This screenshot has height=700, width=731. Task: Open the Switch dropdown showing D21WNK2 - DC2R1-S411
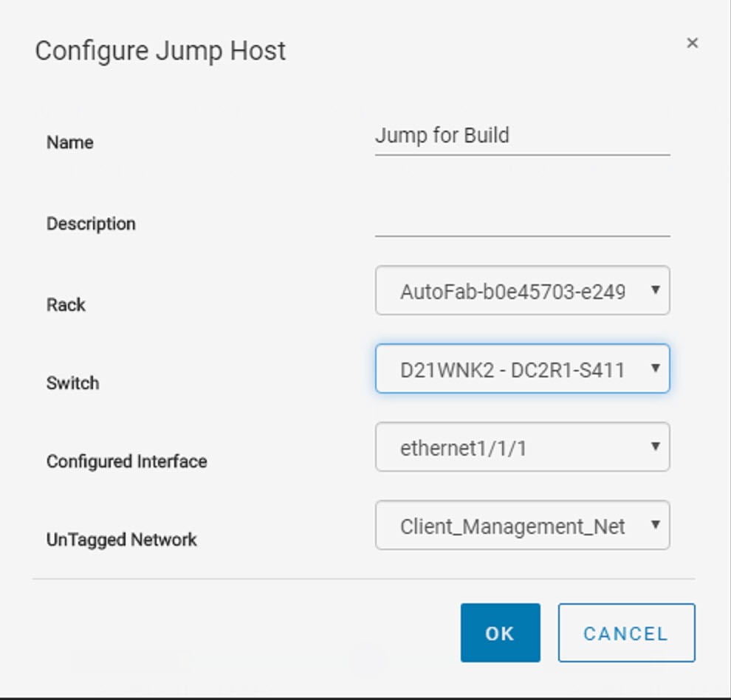[522, 368]
